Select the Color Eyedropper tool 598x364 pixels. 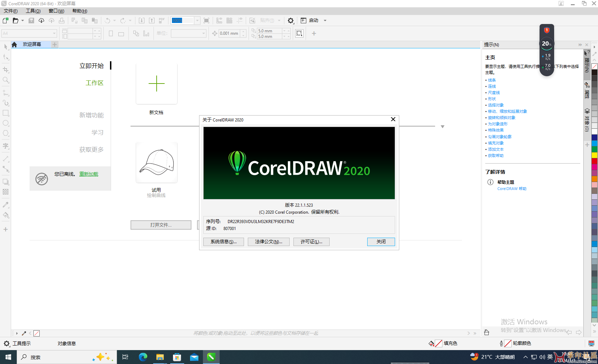click(x=6, y=205)
